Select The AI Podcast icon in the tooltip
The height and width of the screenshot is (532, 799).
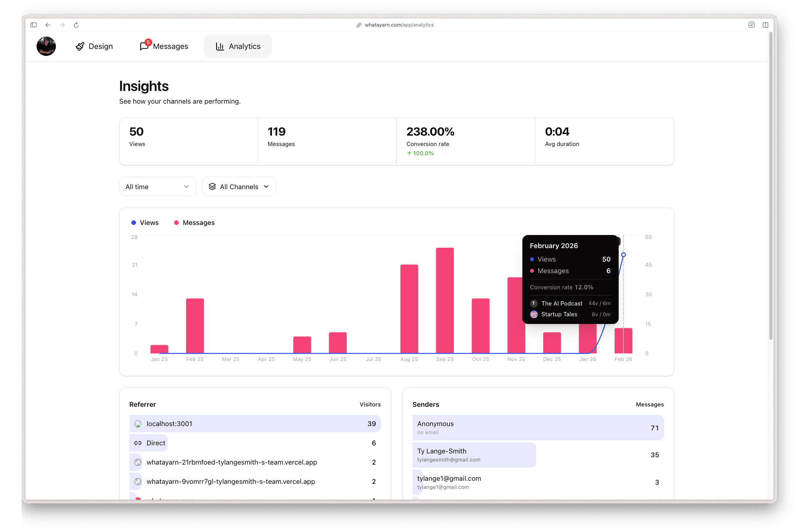click(x=534, y=304)
